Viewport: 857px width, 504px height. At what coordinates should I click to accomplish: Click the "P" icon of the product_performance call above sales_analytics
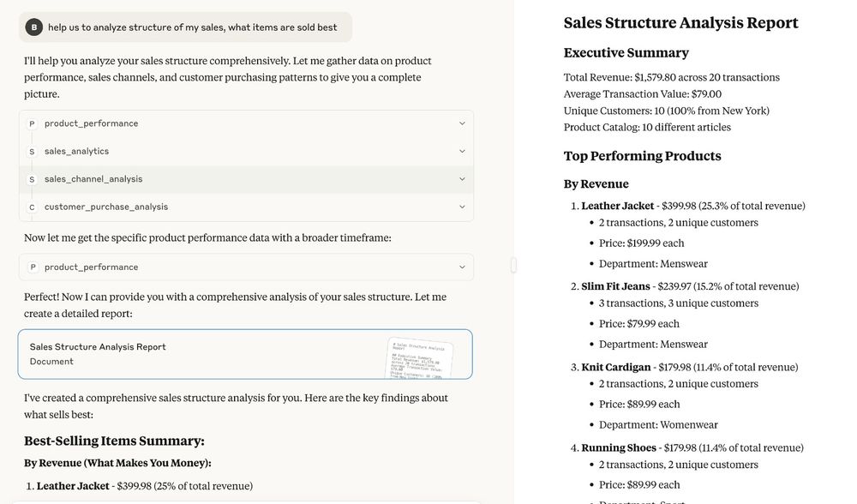(33, 124)
